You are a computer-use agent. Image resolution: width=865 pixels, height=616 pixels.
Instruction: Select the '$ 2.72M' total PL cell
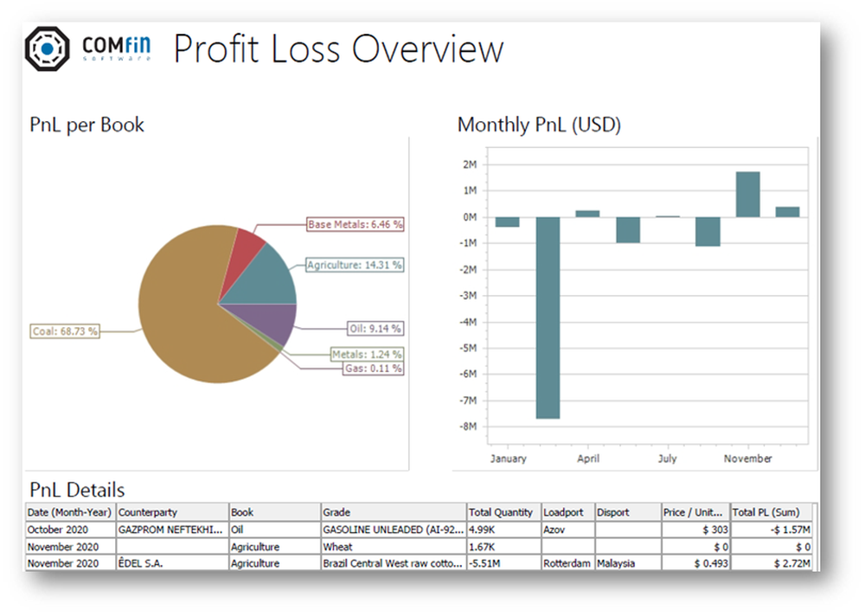click(772, 563)
